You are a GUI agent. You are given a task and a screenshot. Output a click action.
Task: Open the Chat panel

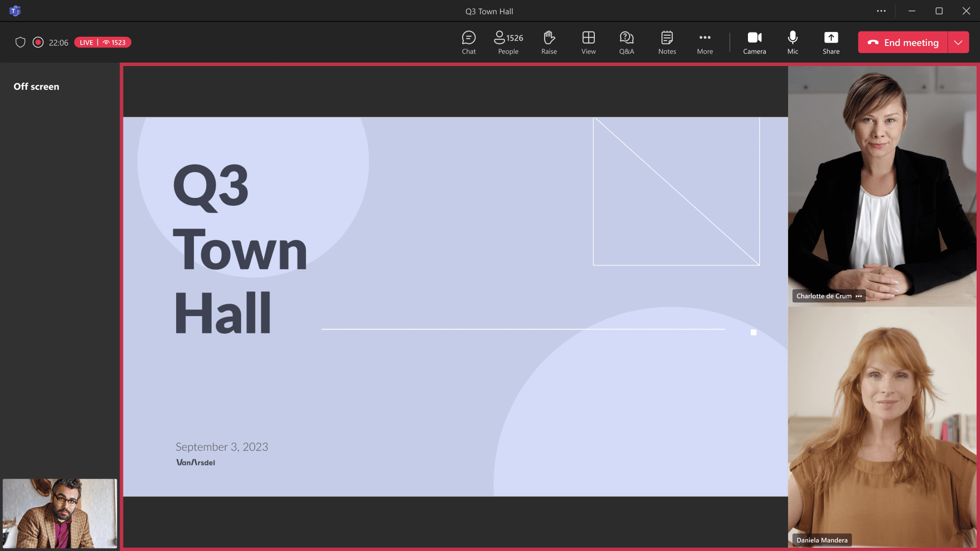[x=468, y=42]
